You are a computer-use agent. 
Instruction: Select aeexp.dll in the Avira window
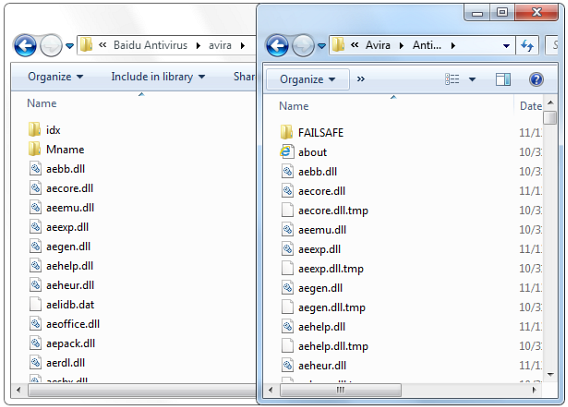click(x=311, y=249)
